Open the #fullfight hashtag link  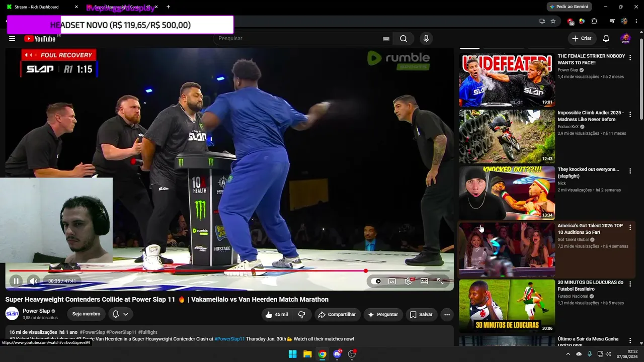tap(148, 332)
